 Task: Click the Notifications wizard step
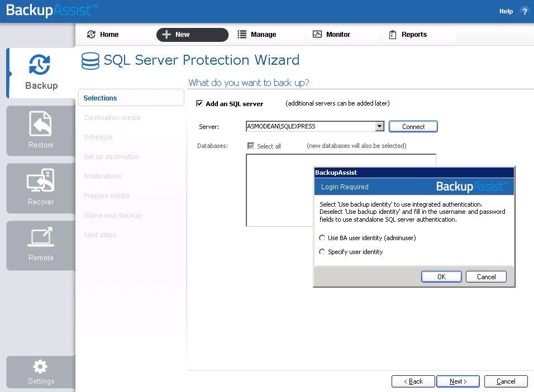[x=103, y=176]
